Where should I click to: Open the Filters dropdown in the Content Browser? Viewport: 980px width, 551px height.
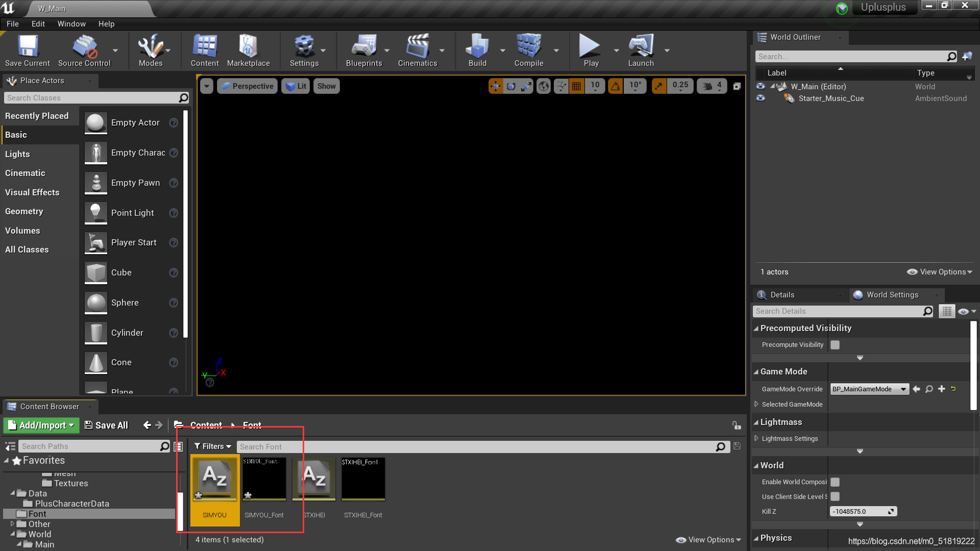[212, 446]
